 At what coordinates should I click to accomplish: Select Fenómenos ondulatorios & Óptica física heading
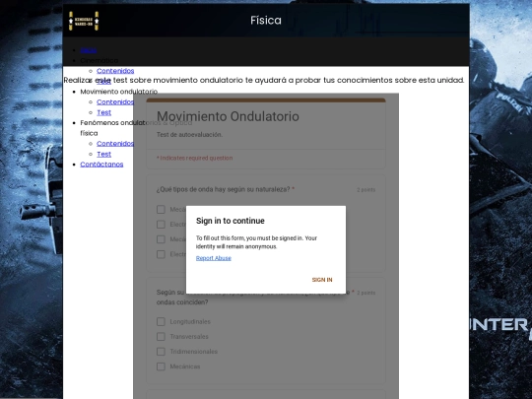[136, 127]
